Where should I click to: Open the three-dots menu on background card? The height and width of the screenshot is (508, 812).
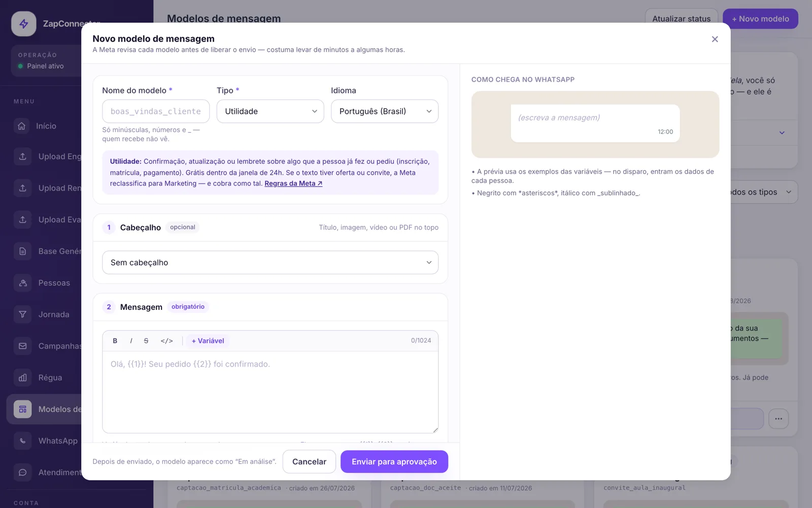pos(779,419)
